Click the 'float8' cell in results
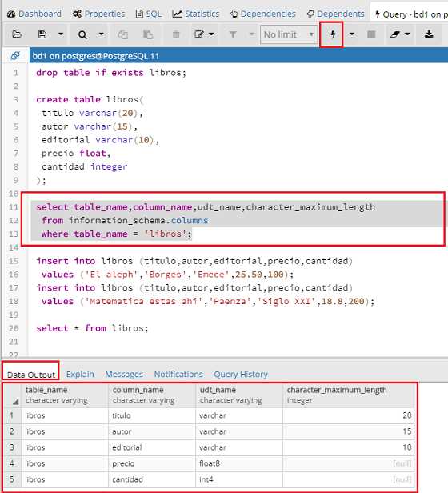 click(x=239, y=463)
